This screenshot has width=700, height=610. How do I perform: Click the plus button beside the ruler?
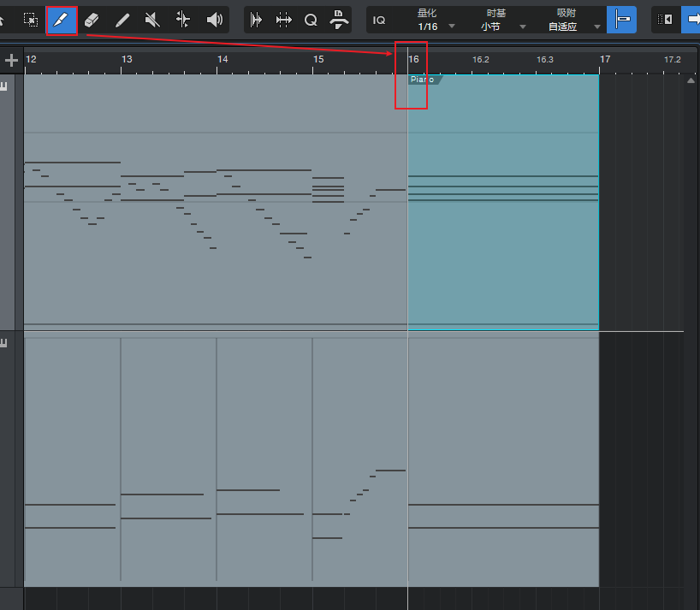tap(11, 60)
